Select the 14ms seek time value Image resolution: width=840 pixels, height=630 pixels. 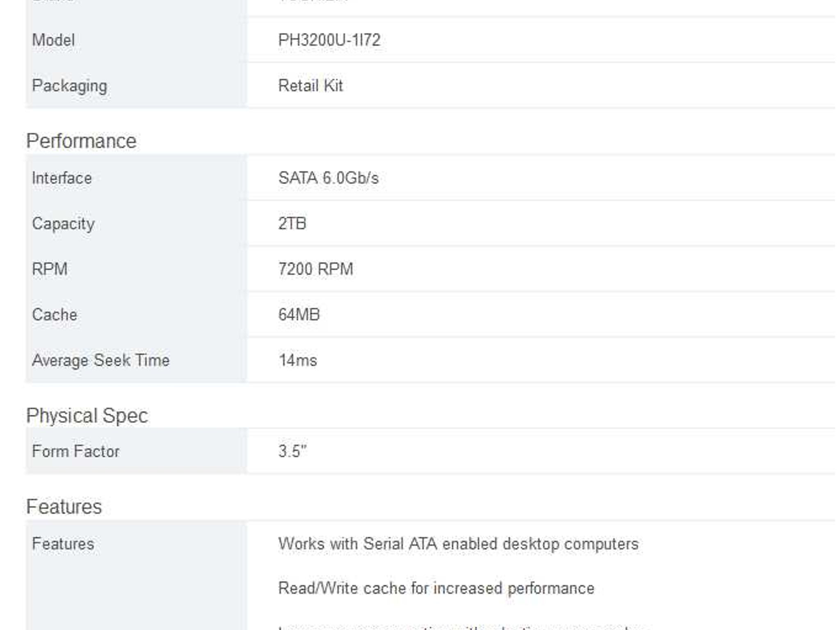point(298,360)
